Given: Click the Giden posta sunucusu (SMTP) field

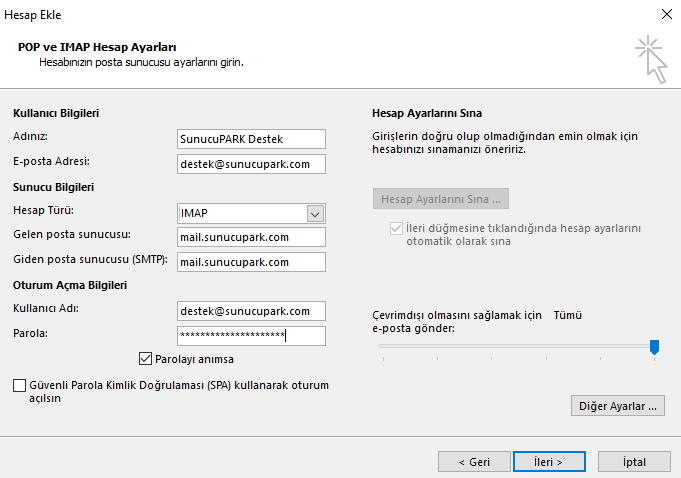Looking at the screenshot, I should 251,262.
